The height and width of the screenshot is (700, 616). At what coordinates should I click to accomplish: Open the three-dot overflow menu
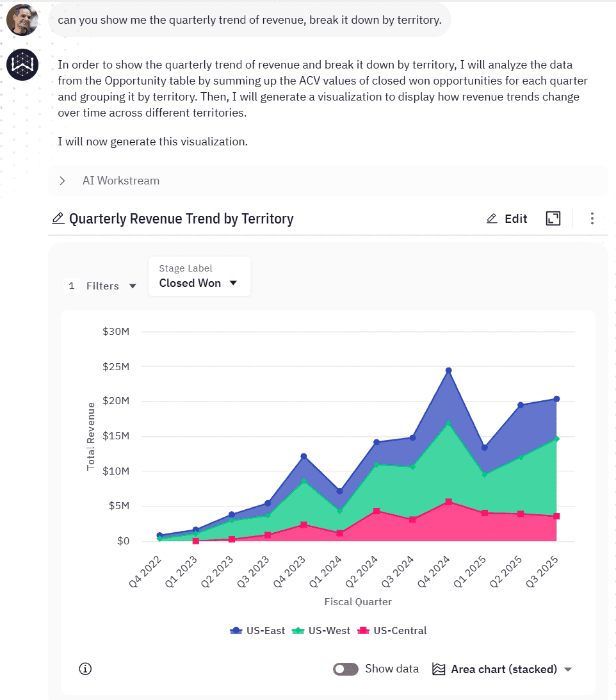(x=592, y=218)
